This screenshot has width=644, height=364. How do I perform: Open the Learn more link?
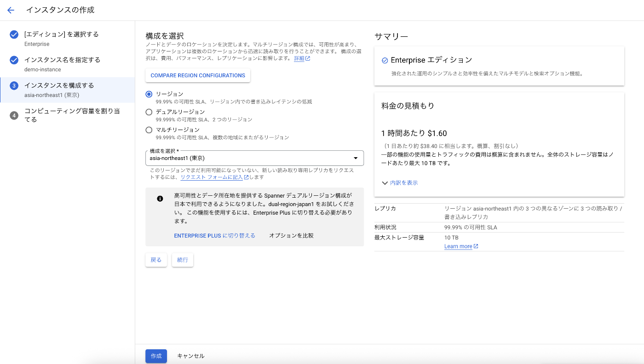(x=458, y=246)
